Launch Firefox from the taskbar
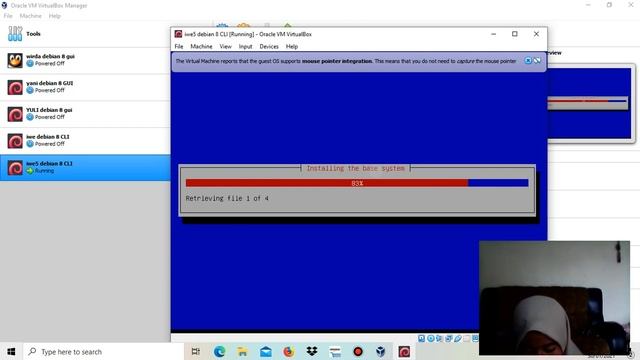 289,351
